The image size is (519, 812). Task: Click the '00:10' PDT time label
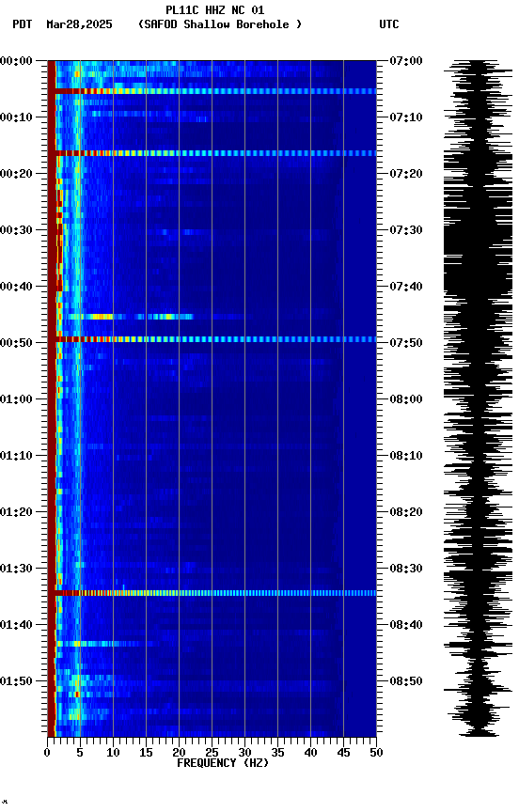(x=16, y=117)
